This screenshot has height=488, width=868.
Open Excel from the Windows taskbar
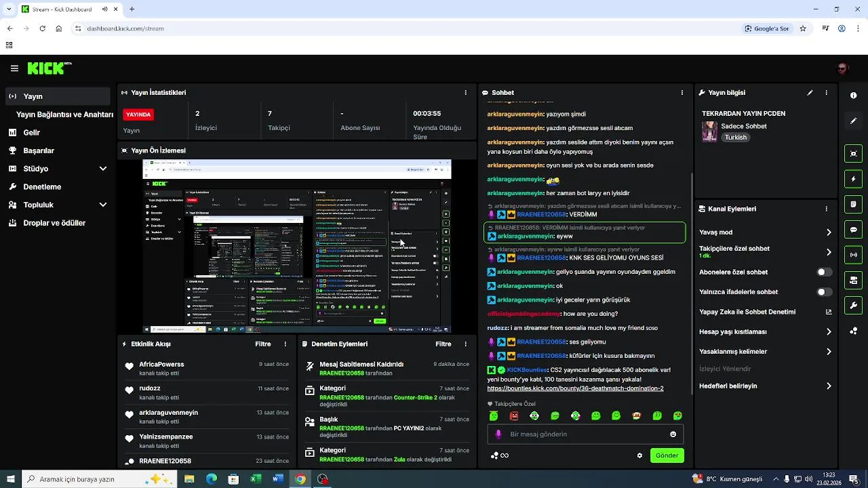click(256, 479)
